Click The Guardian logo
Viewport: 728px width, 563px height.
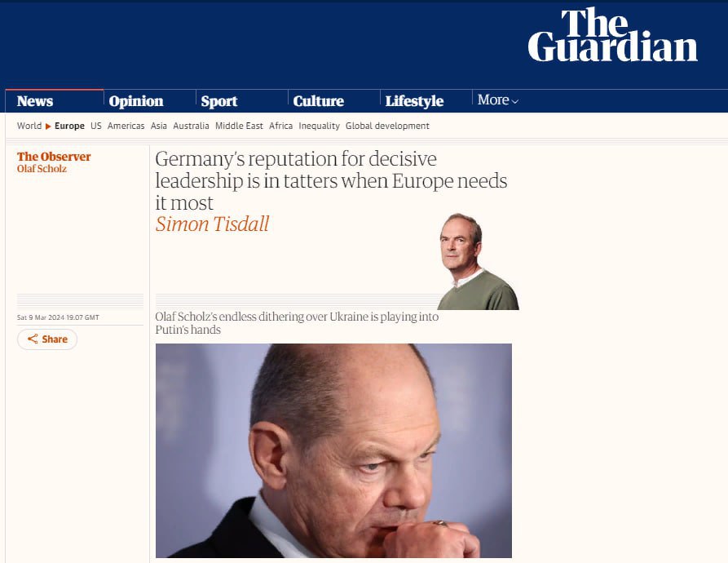pyautogui.click(x=612, y=35)
